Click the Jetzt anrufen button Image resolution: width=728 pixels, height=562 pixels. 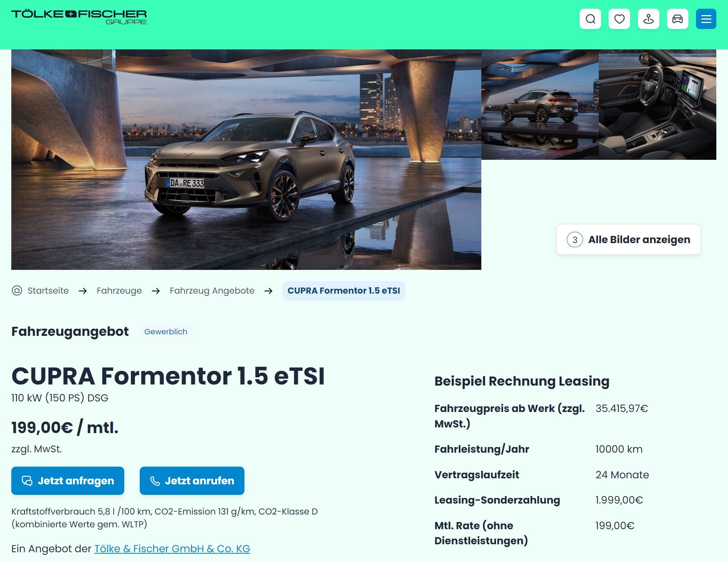pos(192,481)
